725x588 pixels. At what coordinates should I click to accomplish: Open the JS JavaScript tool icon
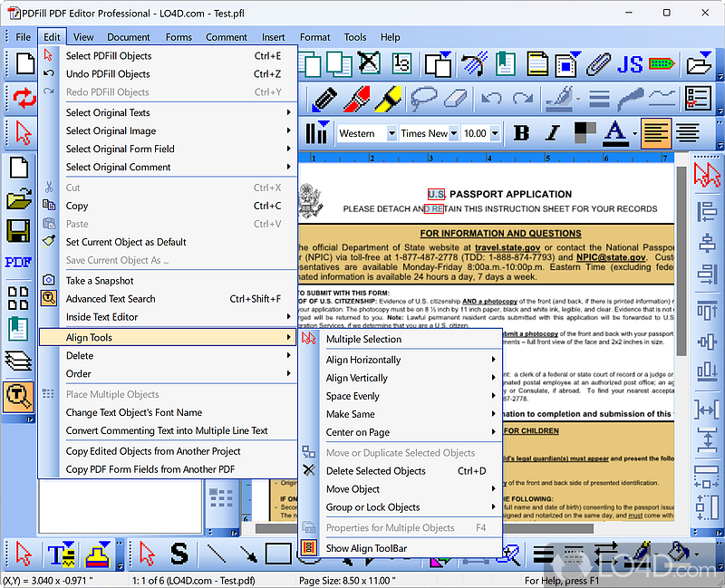(x=629, y=63)
